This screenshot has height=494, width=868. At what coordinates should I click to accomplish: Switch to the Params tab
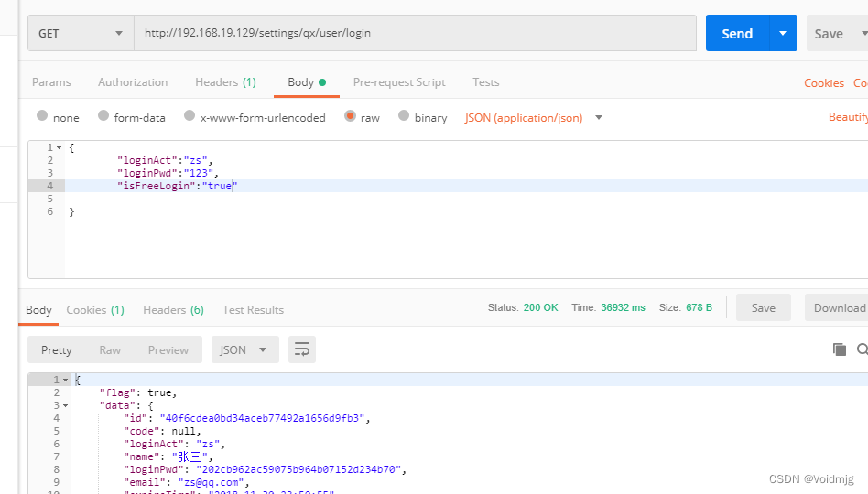(51, 82)
